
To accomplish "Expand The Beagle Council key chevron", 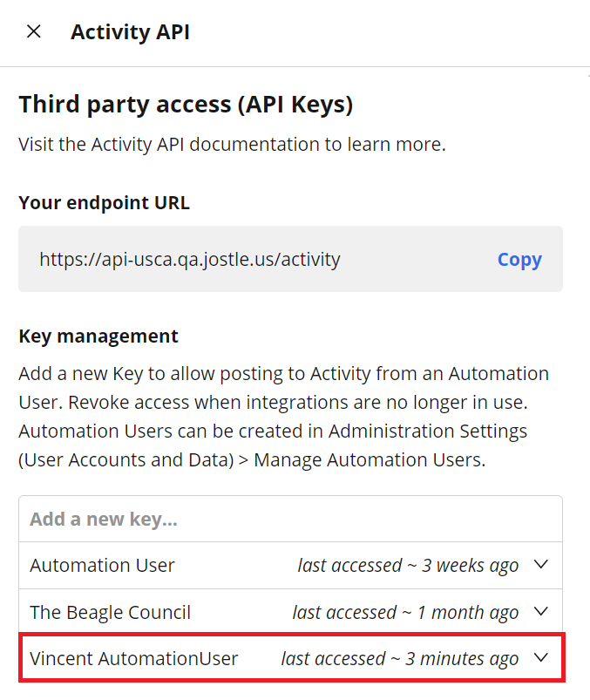I will click(541, 611).
